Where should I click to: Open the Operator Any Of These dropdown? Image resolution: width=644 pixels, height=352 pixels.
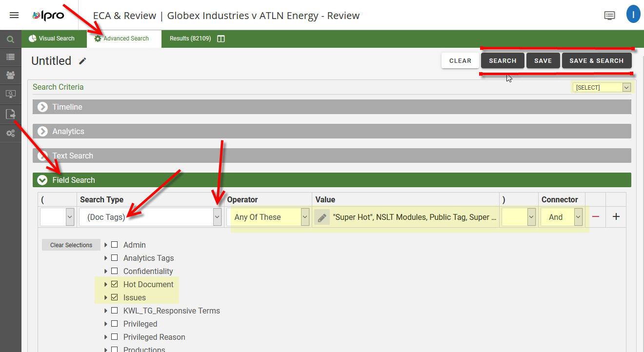tap(268, 217)
